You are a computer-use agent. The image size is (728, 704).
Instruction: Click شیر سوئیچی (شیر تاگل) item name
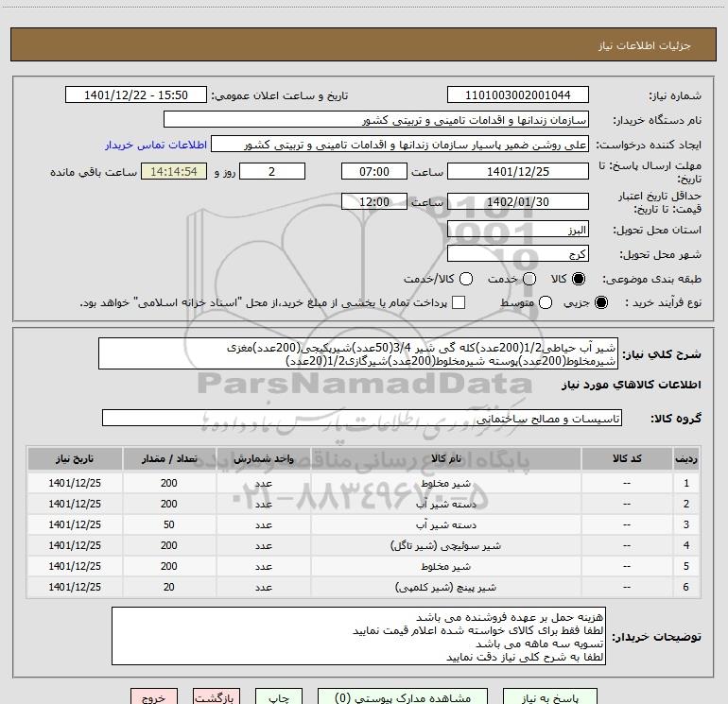click(445, 546)
